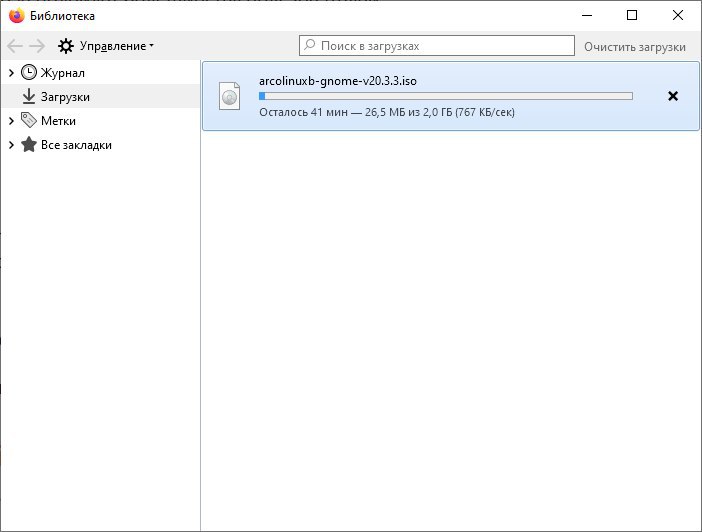Select Все закладки in the sidebar
The image size is (702, 532).
76,145
